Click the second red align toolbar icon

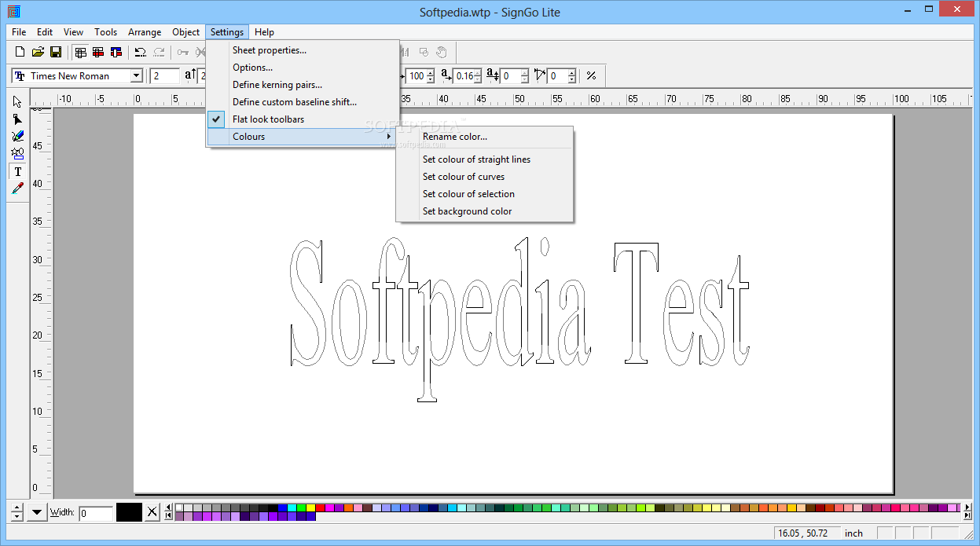tap(98, 52)
